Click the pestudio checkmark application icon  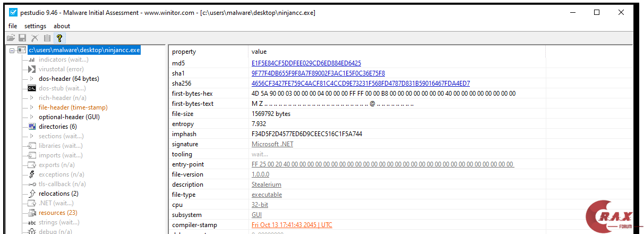[13, 12]
